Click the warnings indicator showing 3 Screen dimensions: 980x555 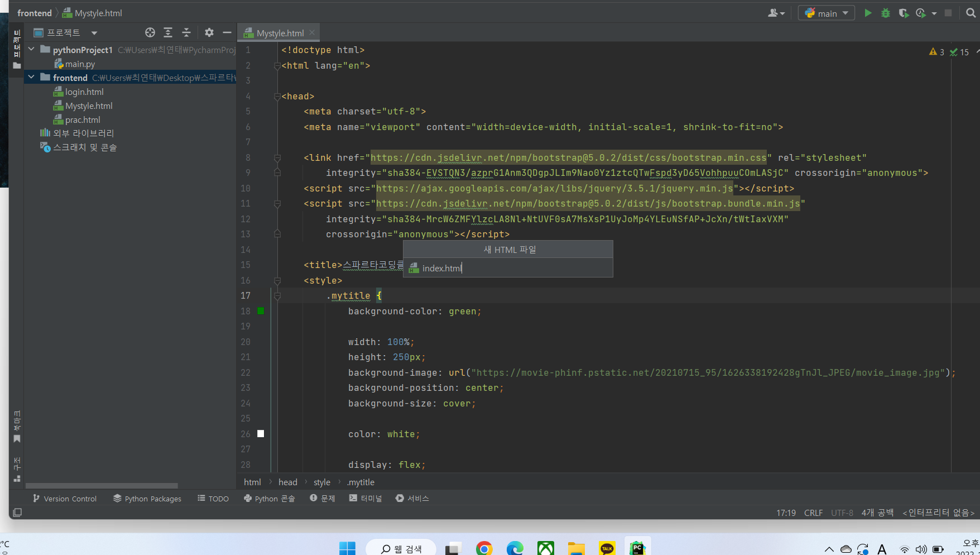click(936, 52)
